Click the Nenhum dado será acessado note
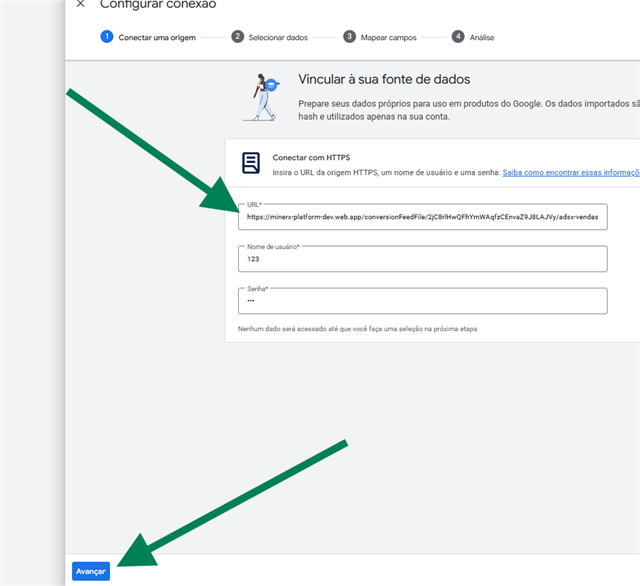The image size is (640, 586). tap(358, 329)
